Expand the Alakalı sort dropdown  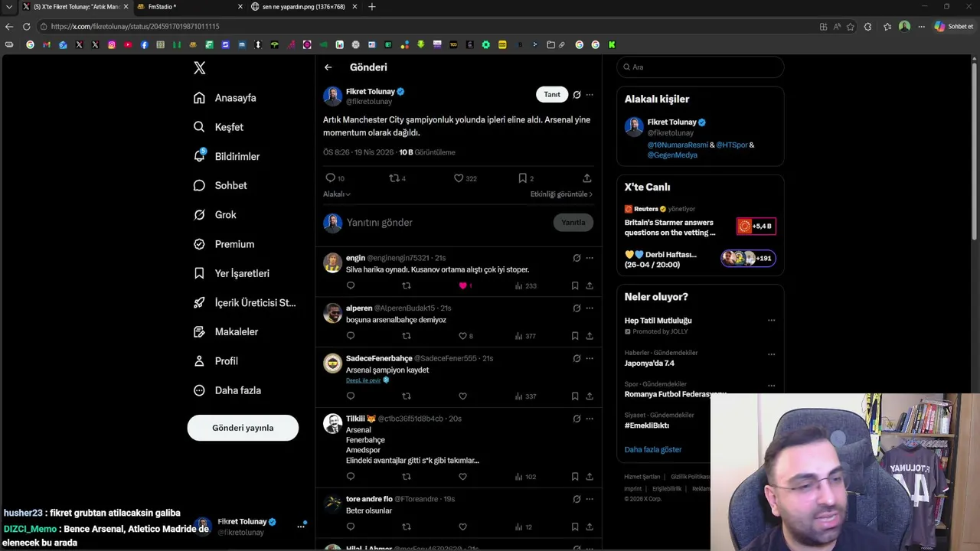point(337,194)
